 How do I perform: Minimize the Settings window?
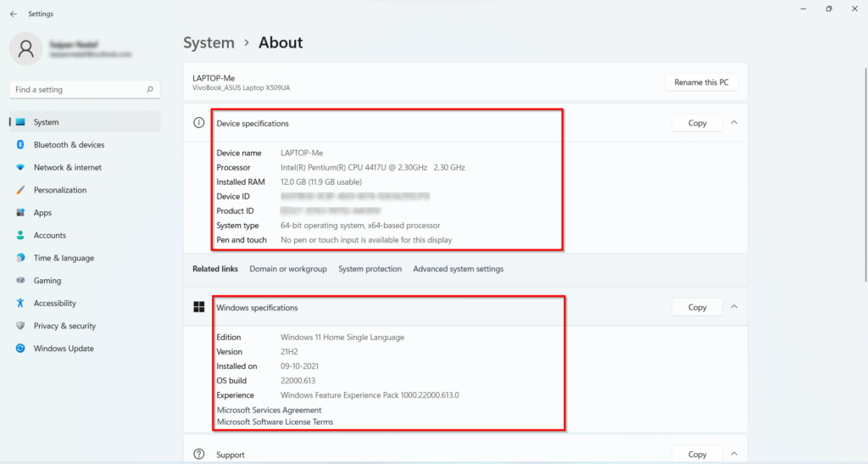point(804,8)
